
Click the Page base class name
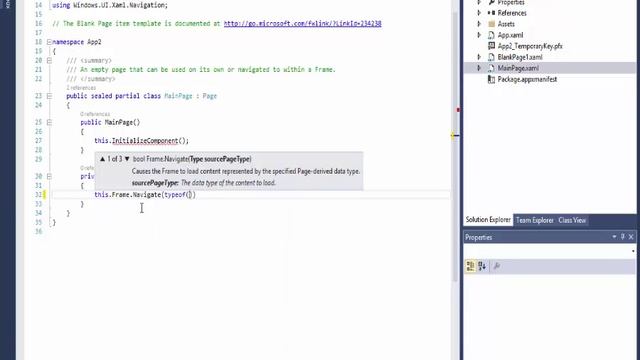click(210, 96)
